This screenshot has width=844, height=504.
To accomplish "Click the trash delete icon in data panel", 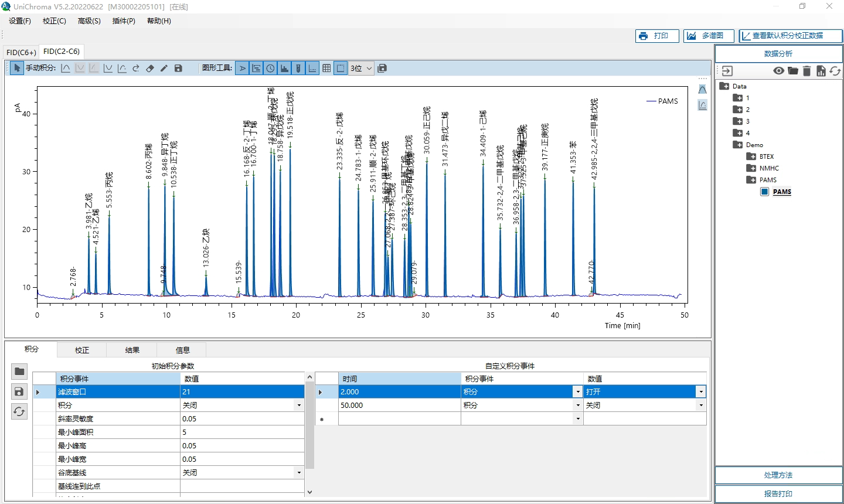I will pos(806,71).
